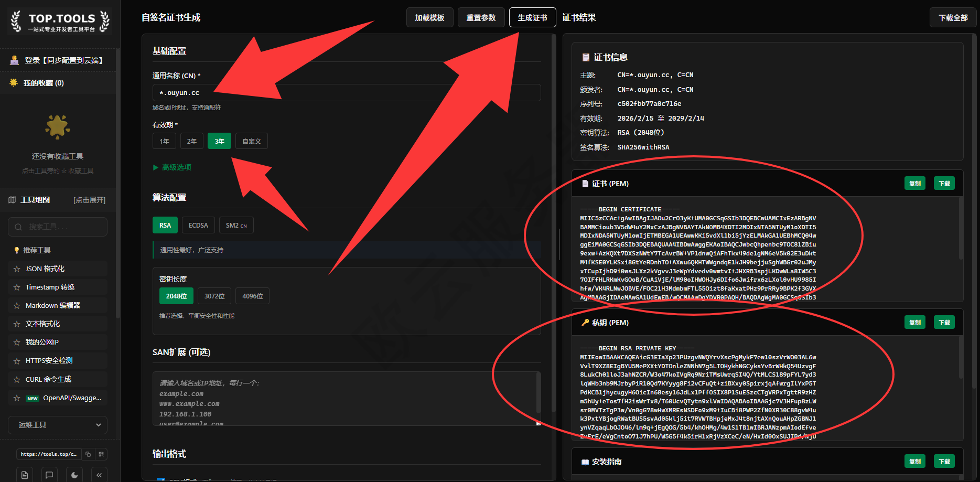Toggle dark mode with the moon icon

point(74,475)
